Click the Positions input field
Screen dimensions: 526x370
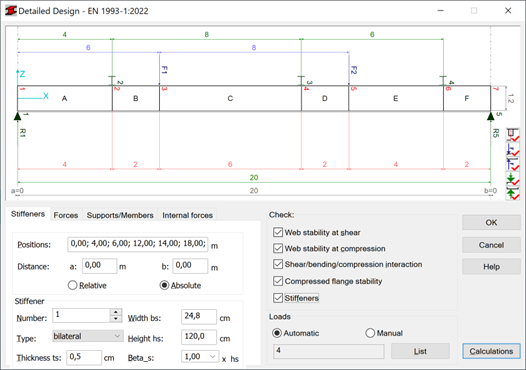click(138, 244)
